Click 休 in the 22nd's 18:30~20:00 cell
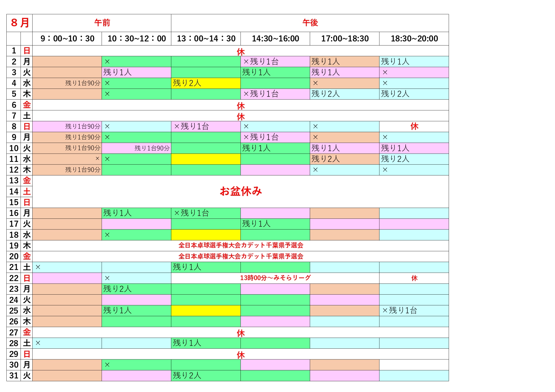This screenshot has width=555, height=392. click(x=414, y=278)
